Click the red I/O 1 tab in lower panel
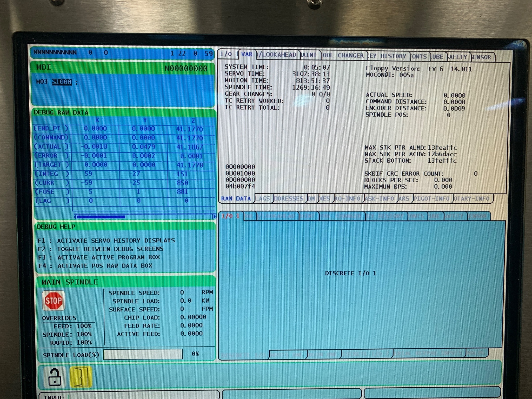This screenshot has height=399, width=532. (x=230, y=216)
